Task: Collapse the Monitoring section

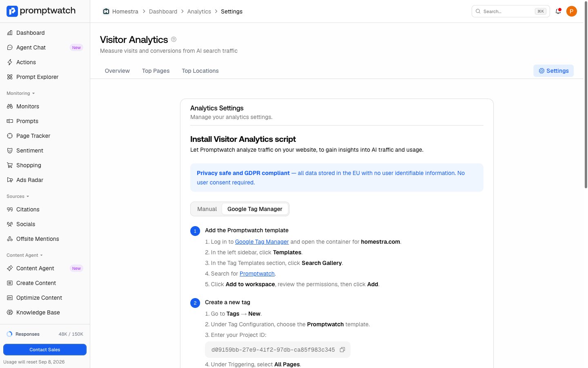Action: tap(20, 93)
